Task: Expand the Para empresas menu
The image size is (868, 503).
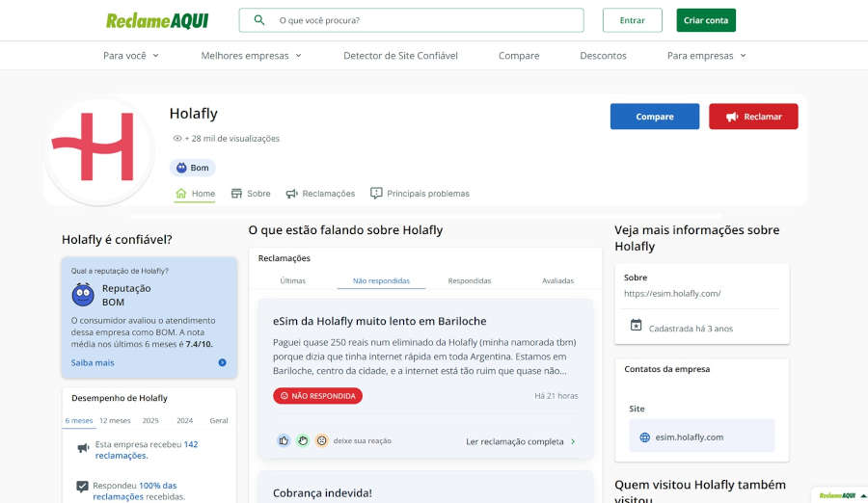Action: click(x=706, y=55)
